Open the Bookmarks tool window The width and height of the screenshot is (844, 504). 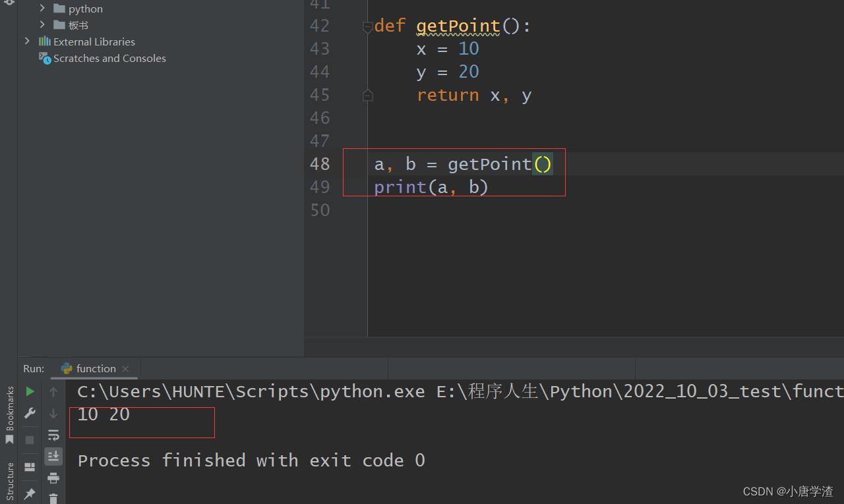click(x=9, y=416)
